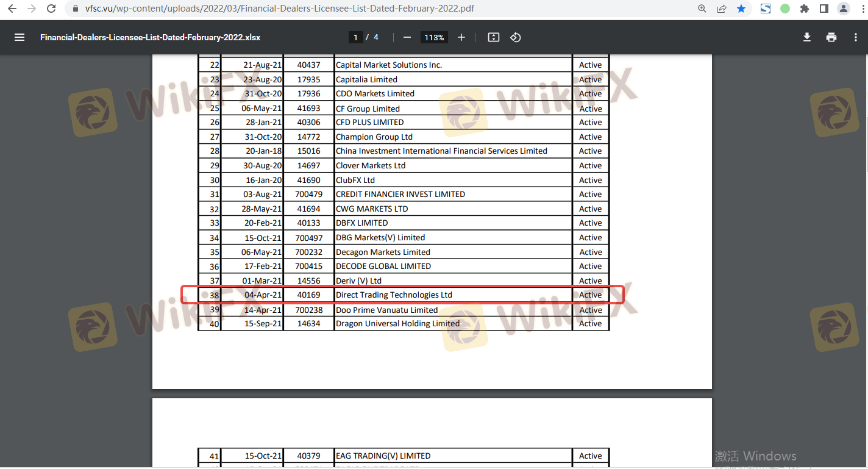Click CDO Markets Limited in the table
The image size is (868, 469).
click(x=375, y=94)
